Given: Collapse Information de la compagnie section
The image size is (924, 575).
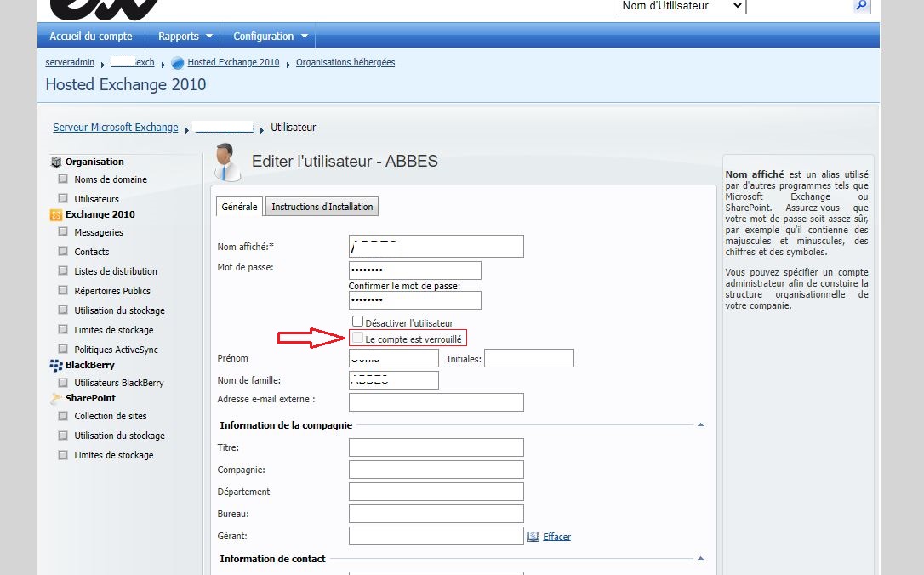Looking at the screenshot, I should click(x=700, y=424).
